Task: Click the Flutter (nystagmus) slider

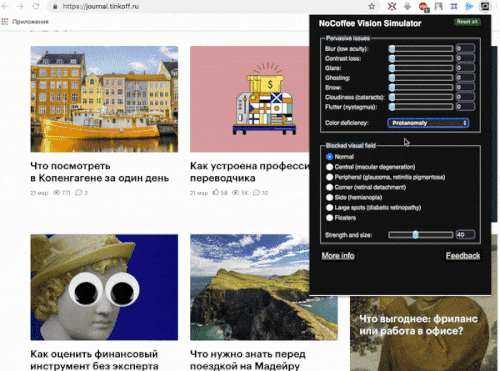Action: (421, 107)
